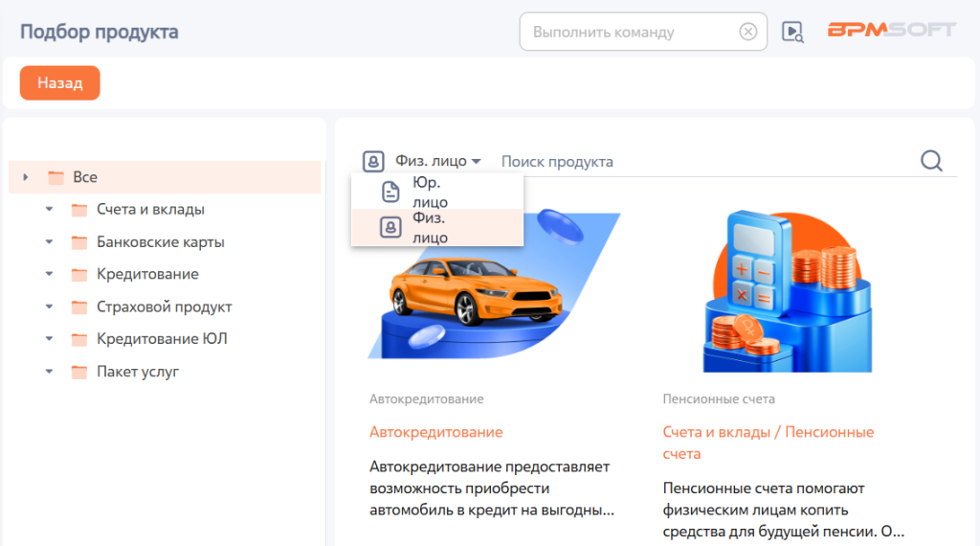
Task: Expand the Кредитование node arrow
Action: coord(50,274)
